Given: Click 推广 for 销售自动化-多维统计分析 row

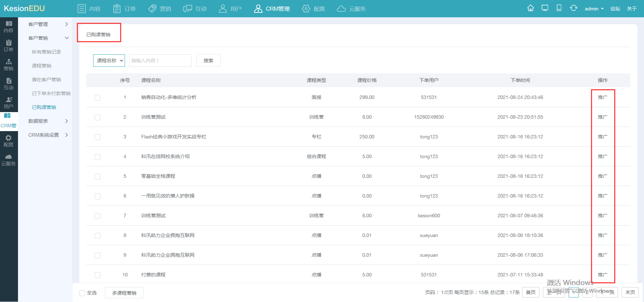Looking at the screenshot, I should (x=603, y=97).
